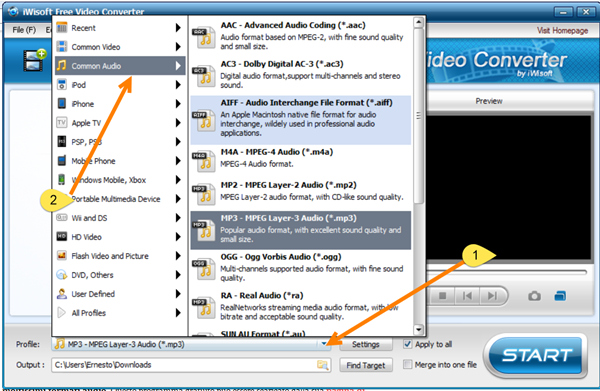Screen dimensions: 600x391
Task: Click the HD Video icon
Action: click(62, 236)
